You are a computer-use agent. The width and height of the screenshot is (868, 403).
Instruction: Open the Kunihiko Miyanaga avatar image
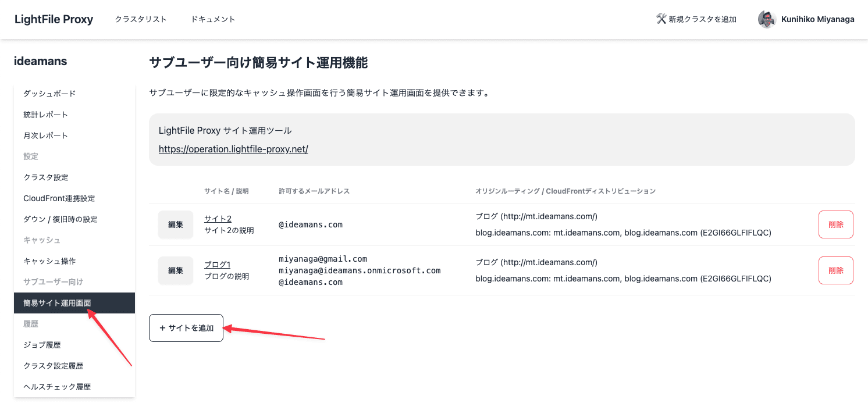[767, 19]
